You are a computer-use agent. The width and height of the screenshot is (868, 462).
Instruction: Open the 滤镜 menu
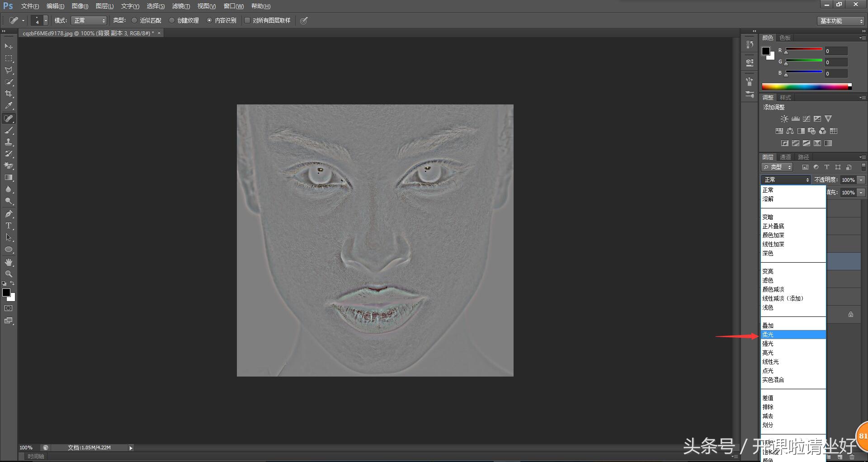tap(181, 6)
